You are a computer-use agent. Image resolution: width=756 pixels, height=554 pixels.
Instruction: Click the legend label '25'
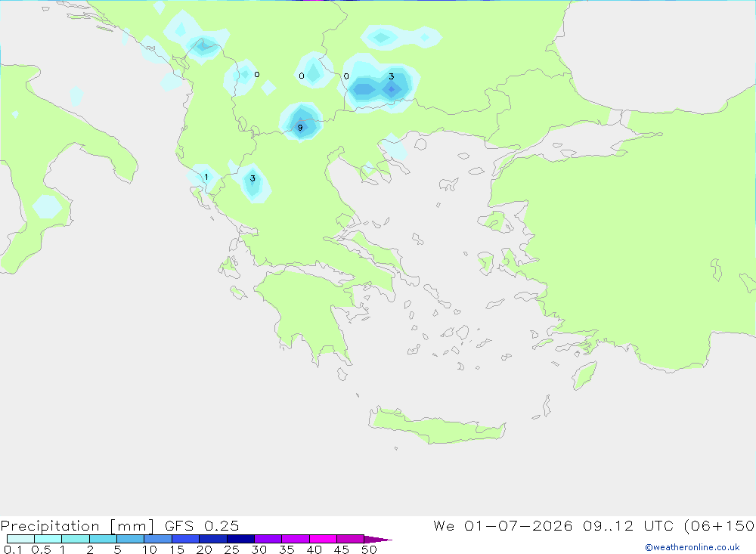231,549
